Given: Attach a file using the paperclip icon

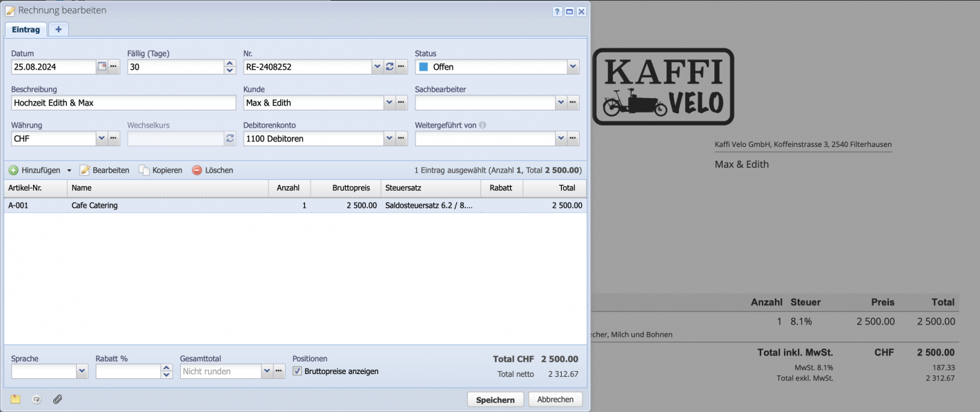Looking at the screenshot, I should [58, 399].
